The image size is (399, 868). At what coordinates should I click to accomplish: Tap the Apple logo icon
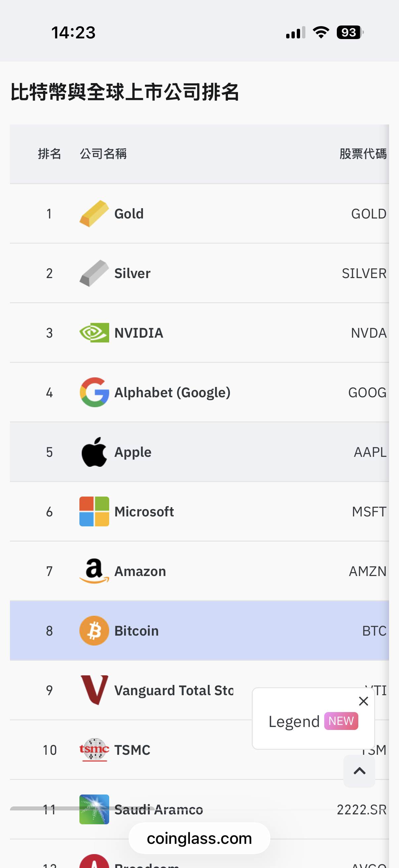[x=94, y=452]
